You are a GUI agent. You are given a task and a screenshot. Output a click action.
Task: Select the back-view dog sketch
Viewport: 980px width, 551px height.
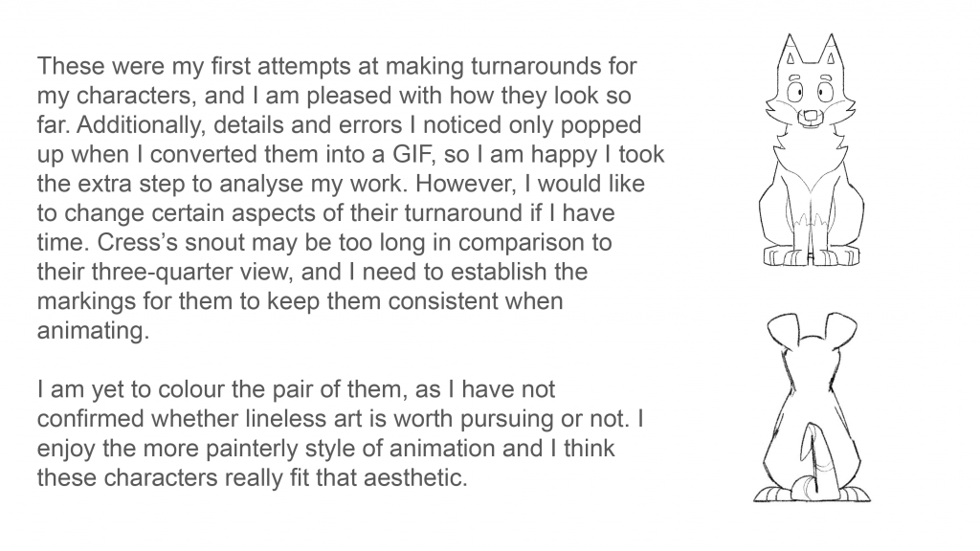tap(812, 408)
